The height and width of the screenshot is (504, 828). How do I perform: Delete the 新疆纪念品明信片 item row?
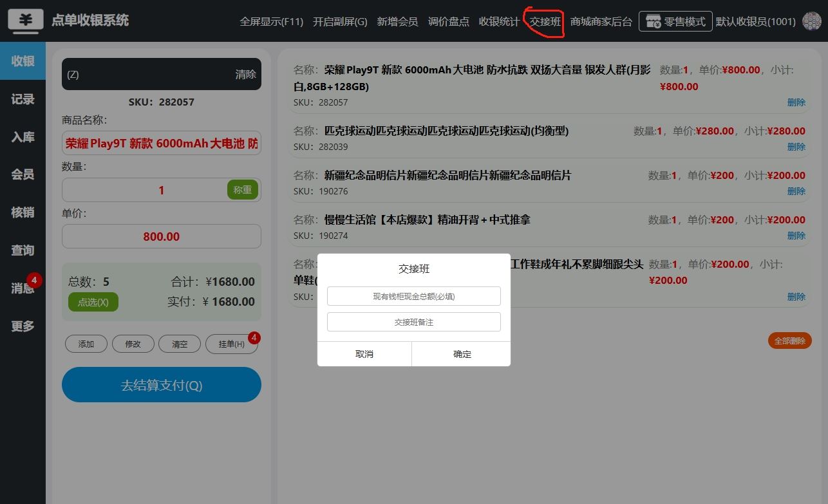click(796, 191)
